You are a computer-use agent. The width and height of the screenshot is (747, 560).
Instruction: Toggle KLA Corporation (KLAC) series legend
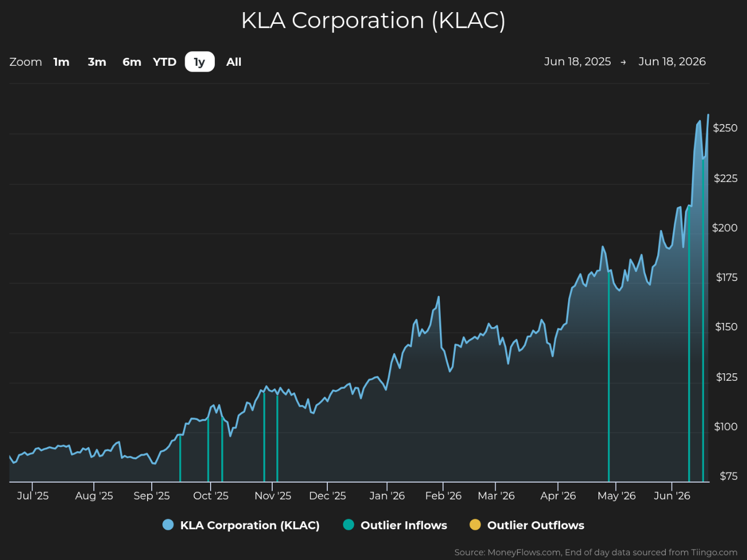coord(241,525)
